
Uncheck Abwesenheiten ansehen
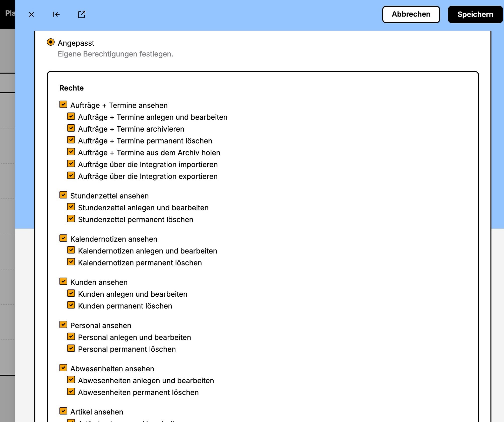coord(63,368)
